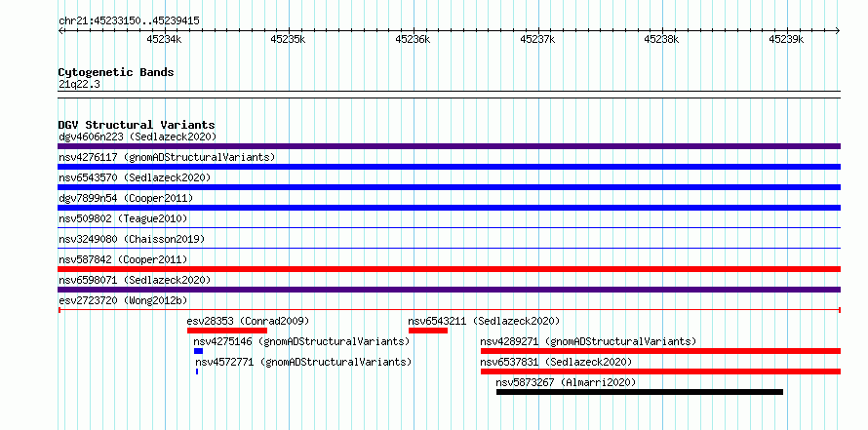This screenshot has height=430, width=868.
Task: Click the esv28353 red variant bar
Action: 227,331
